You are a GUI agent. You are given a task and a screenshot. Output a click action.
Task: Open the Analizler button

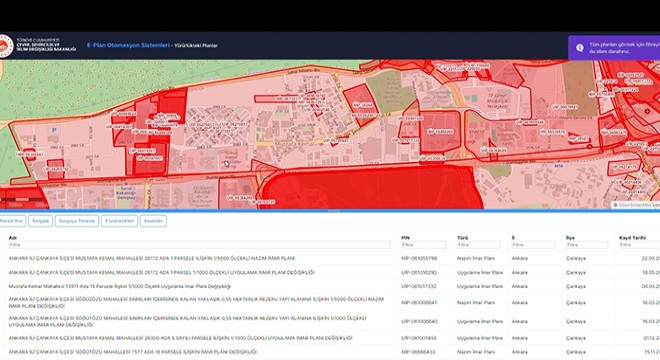click(153, 221)
